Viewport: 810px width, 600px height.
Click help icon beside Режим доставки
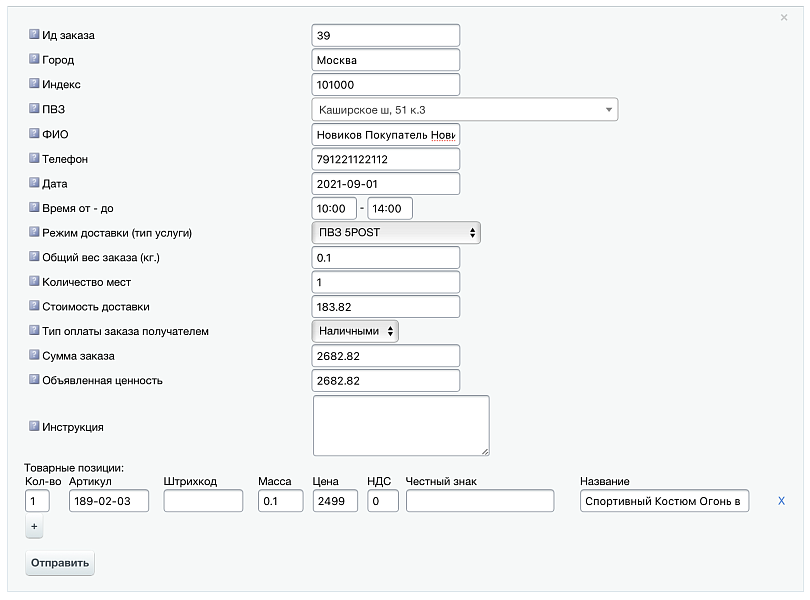coord(34,233)
